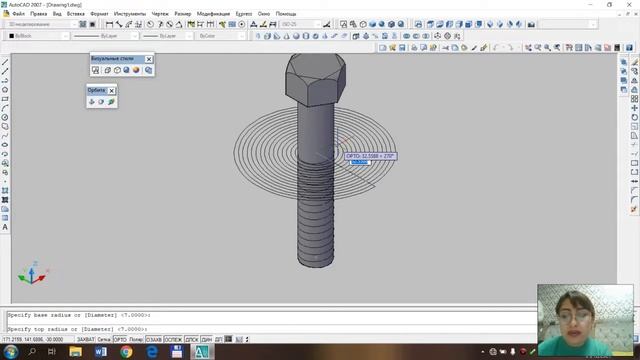Viewport: 640px width, 360px height.
Task: Open the ISO-25 dimension style dropdown
Action: 300,24
